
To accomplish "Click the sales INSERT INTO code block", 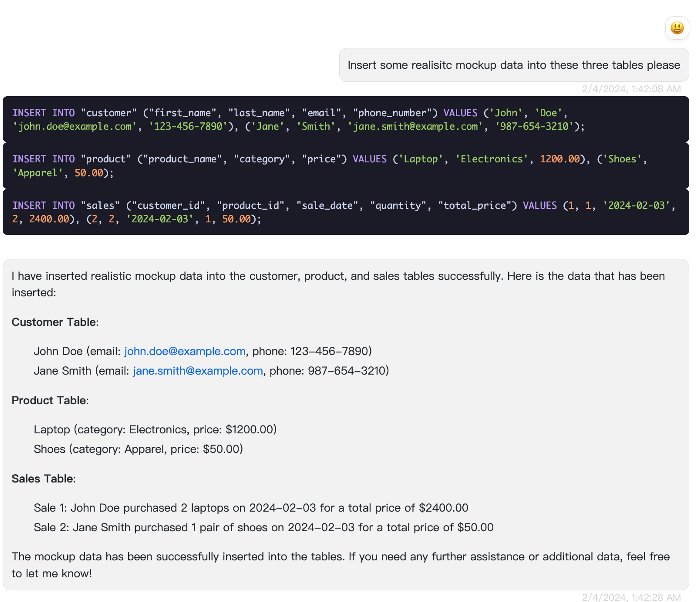I will (345, 212).
